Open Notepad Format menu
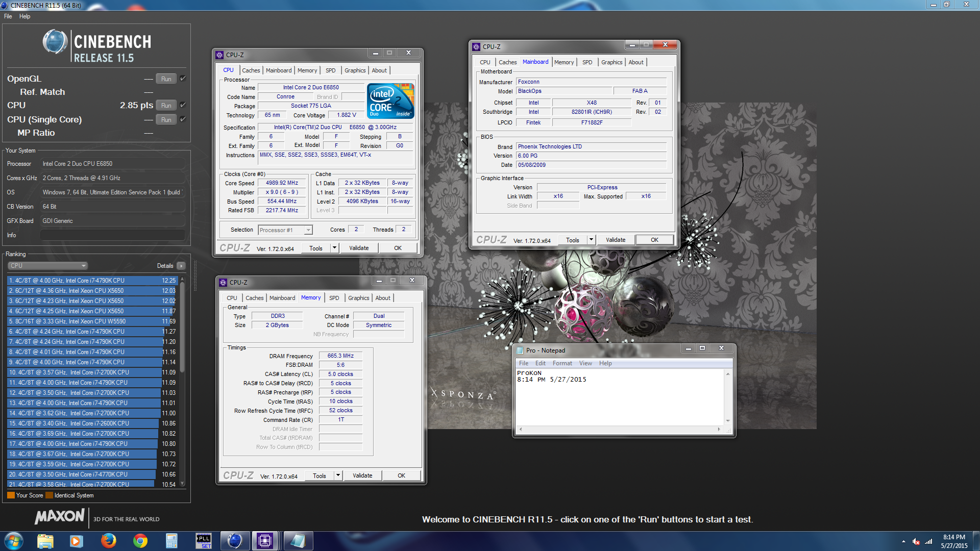This screenshot has height=551, width=980. (562, 363)
